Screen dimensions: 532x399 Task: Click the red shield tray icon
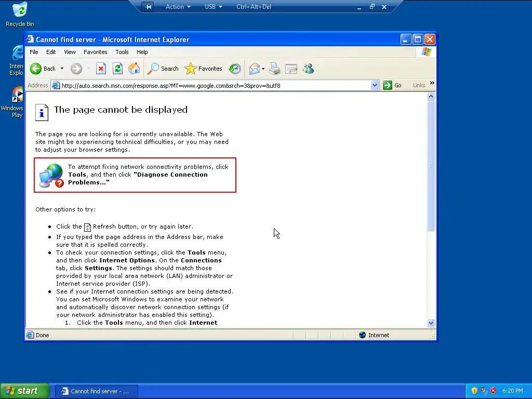493,391
